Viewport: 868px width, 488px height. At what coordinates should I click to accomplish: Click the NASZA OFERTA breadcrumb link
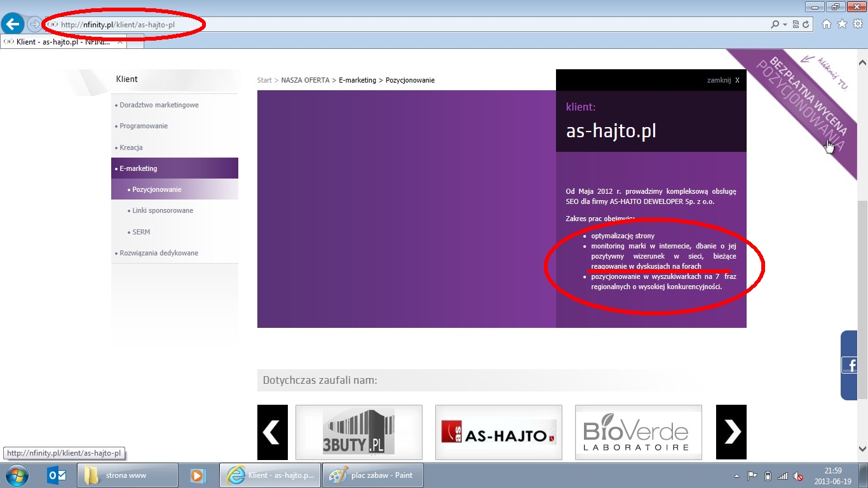click(x=305, y=80)
